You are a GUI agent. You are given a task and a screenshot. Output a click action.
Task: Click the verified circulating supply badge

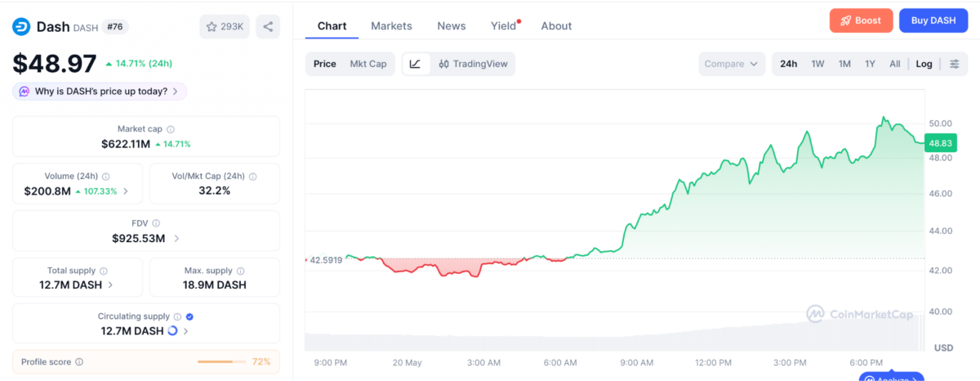[x=189, y=316]
